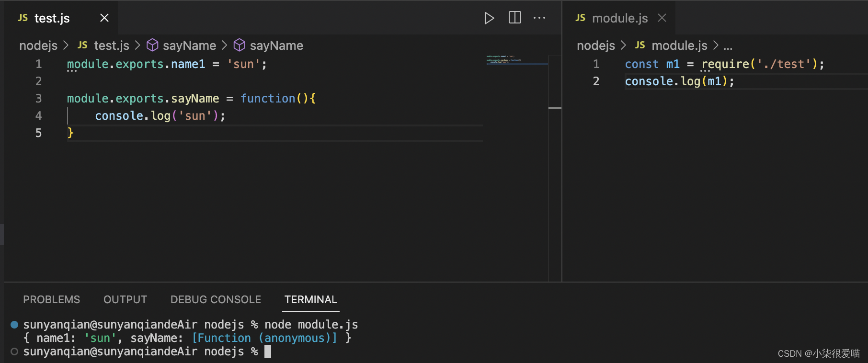This screenshot has height=363, width=868.
Task: Switch to the PROBLEMS panel tab
Action: [52, 300]
